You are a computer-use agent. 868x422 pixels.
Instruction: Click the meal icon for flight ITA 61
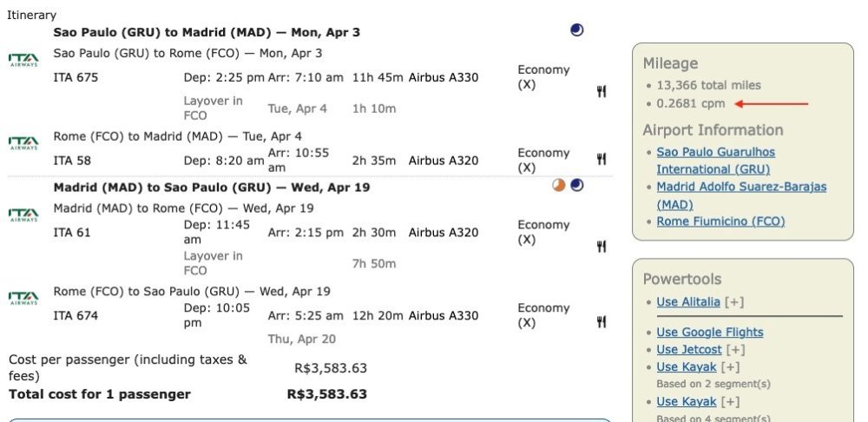[x=601, y=247]
